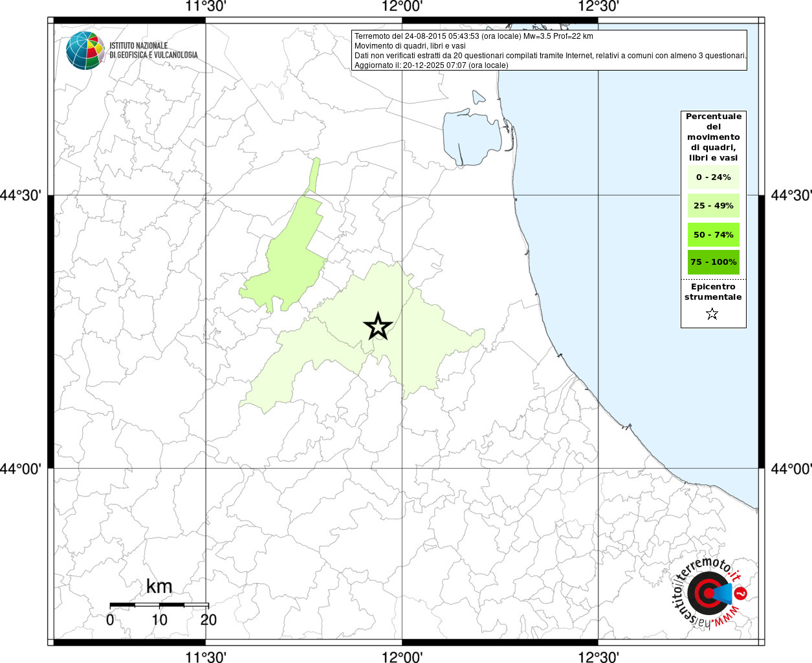Click the 'Dati non verificati' disclaimer line
Viewport: 812px width, 663px height.
coord(551,56)
